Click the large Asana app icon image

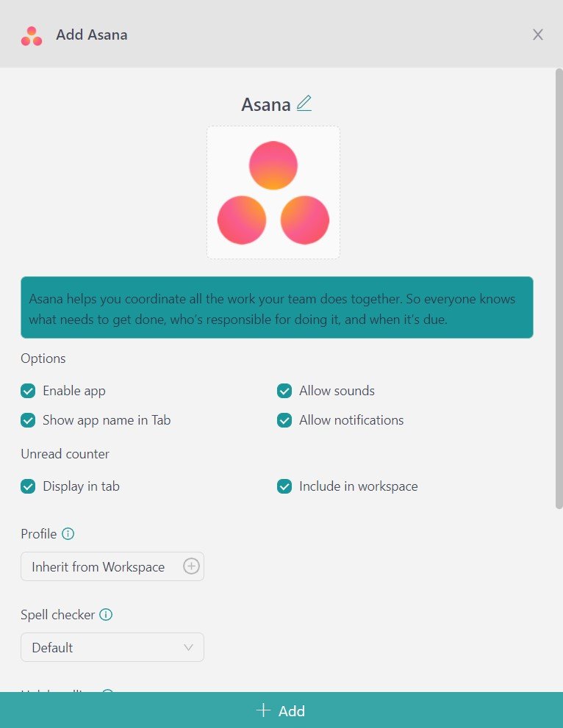click(x=273, y=192)
